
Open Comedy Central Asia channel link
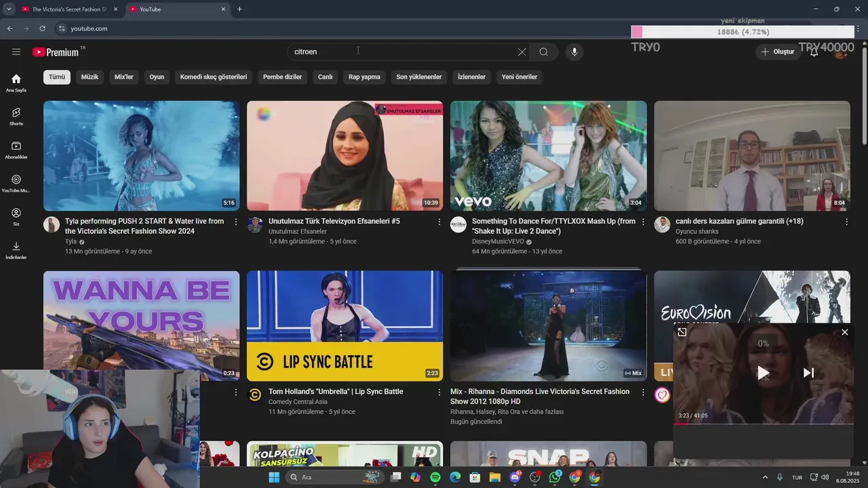point(298,401)
